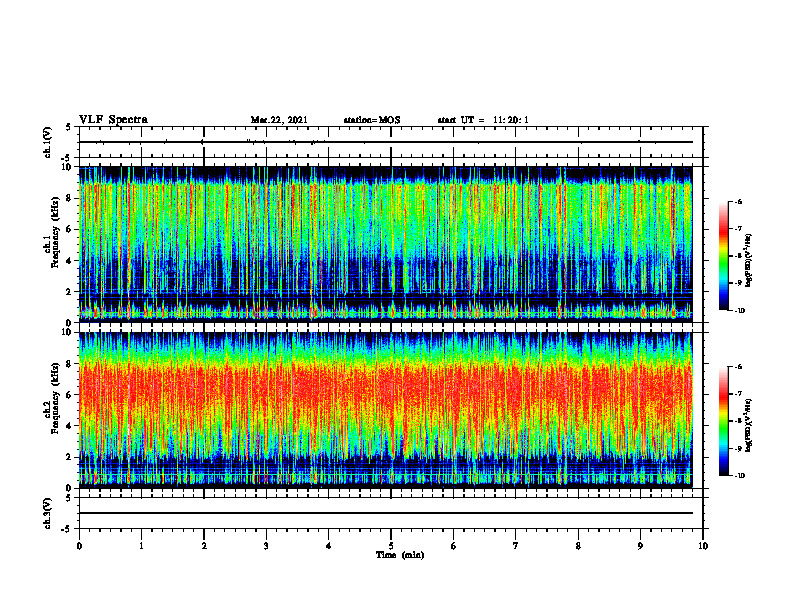Click inside the ch.2 spectrogram panel

click(x=386, y=410)
